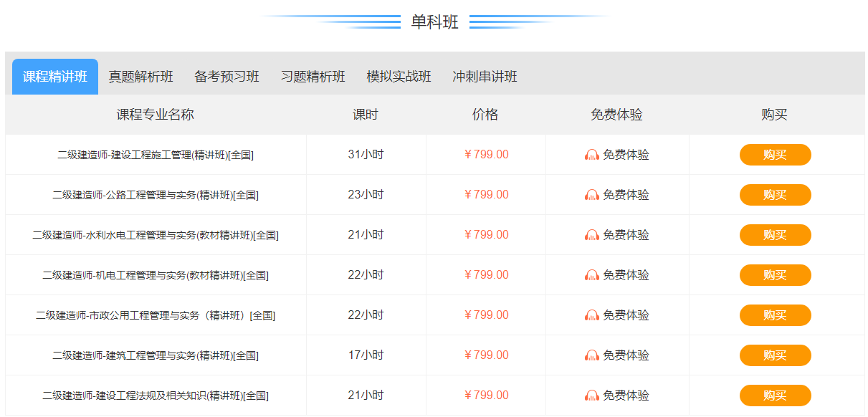Open the 备考预习班 tab

(x=226, y=77)
